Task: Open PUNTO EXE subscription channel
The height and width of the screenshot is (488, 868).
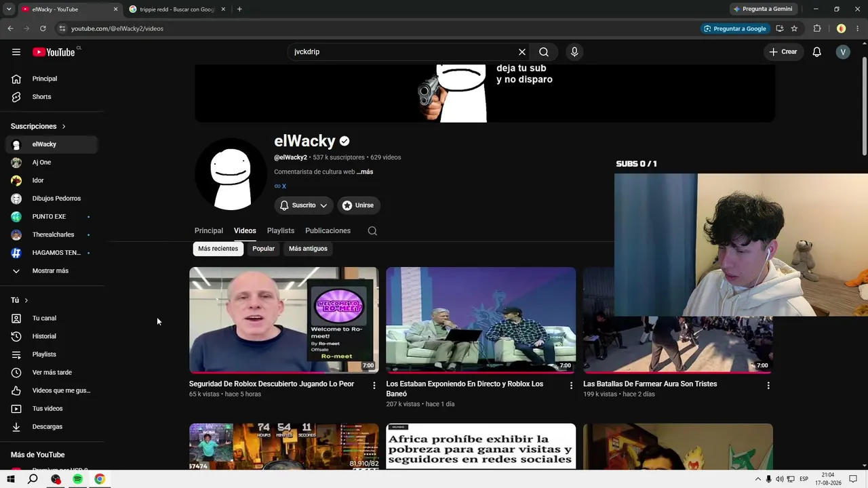Action: click(52, 217)
